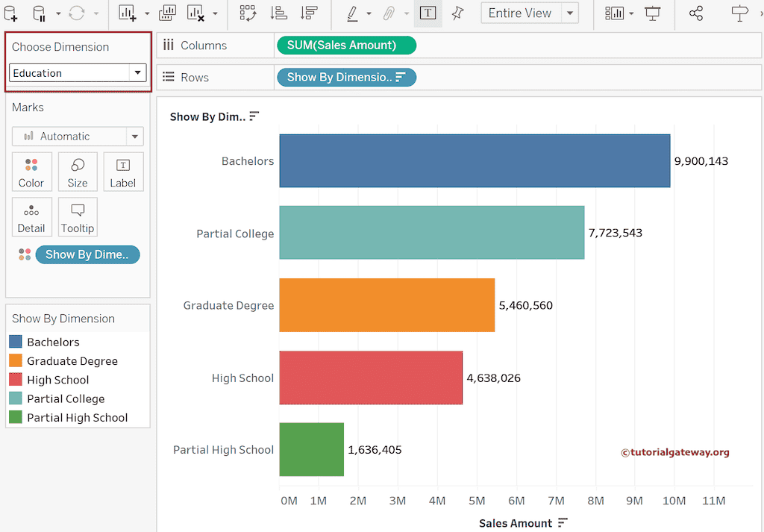Click the Tooltip button on the Marks card
Image resolution: width=764 pixels, height=532 pixels.
coord(78,217)
